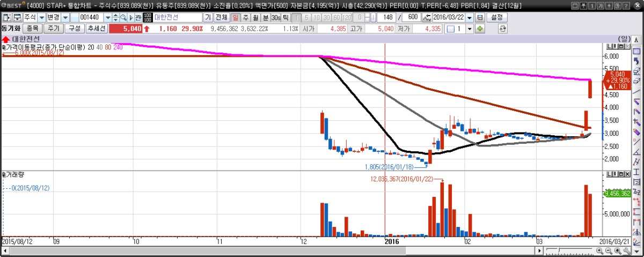Click the 추세선 tab button
Viewport: 644px width, 257px height.
(x=97, y=28)
